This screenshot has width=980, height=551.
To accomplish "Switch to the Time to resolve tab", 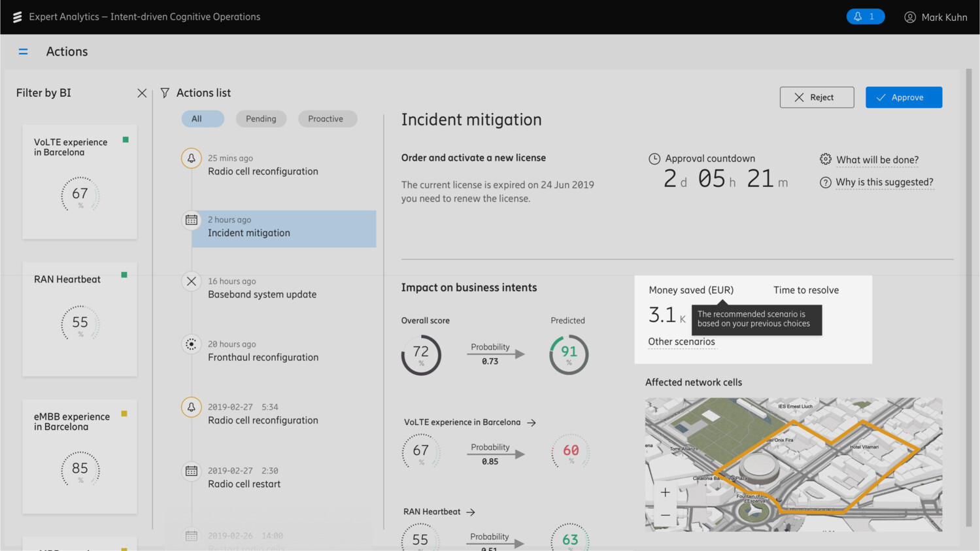I will (x=805, y=290).
